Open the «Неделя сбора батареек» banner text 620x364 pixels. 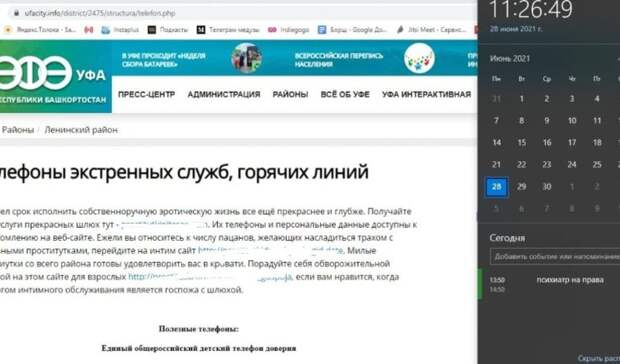[164, 60]
